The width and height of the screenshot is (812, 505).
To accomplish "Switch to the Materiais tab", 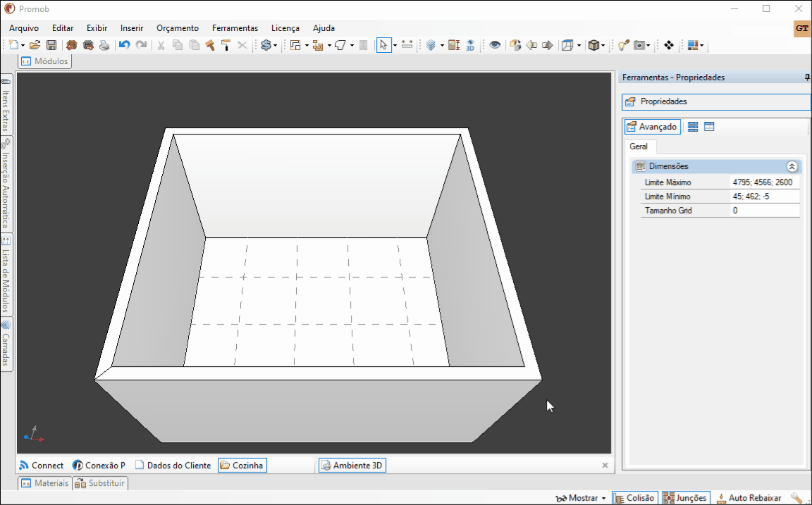I will pos(44,483).
